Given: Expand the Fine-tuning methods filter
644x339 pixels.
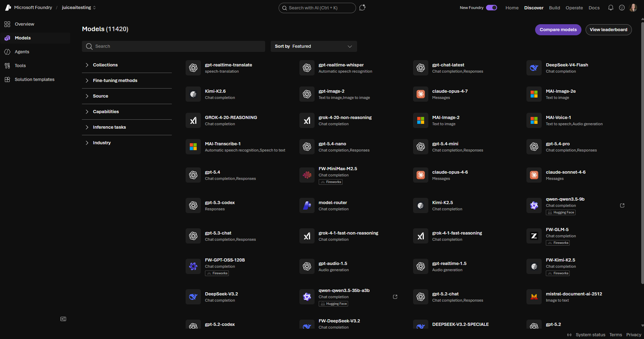Looking at the screenshot, I should click(x=127, y=81).
